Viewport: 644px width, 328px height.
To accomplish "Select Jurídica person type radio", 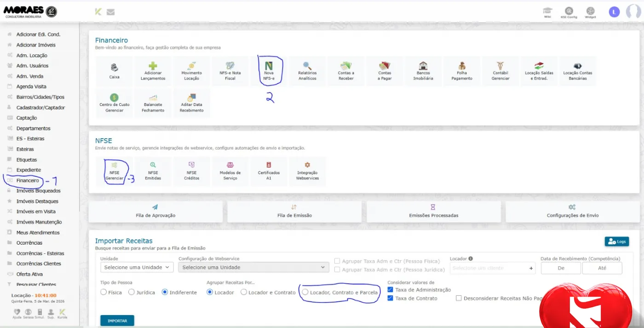I will click(x=132, y=293).
